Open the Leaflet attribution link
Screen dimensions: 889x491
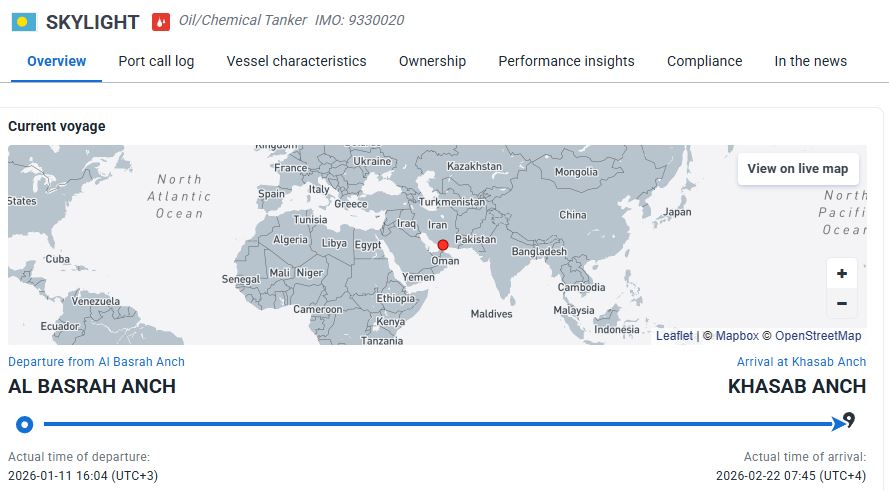674,336
